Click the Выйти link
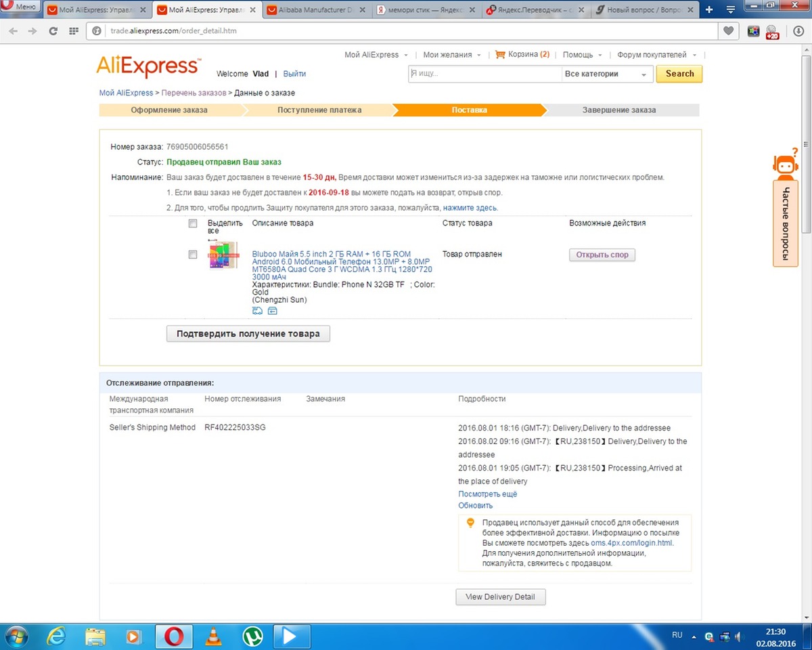 pyautogui.click(x=294, y=74)
